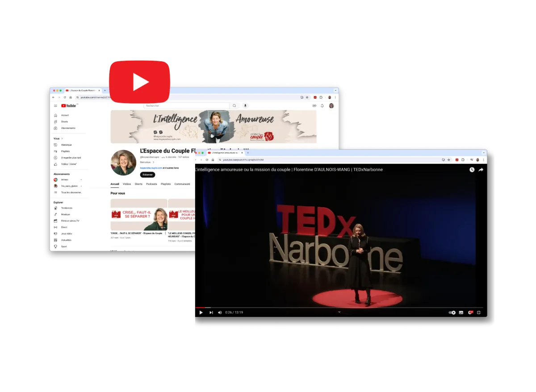Click the Create video icon
Screen dimensions: 536x392
(x=314, y=106)
